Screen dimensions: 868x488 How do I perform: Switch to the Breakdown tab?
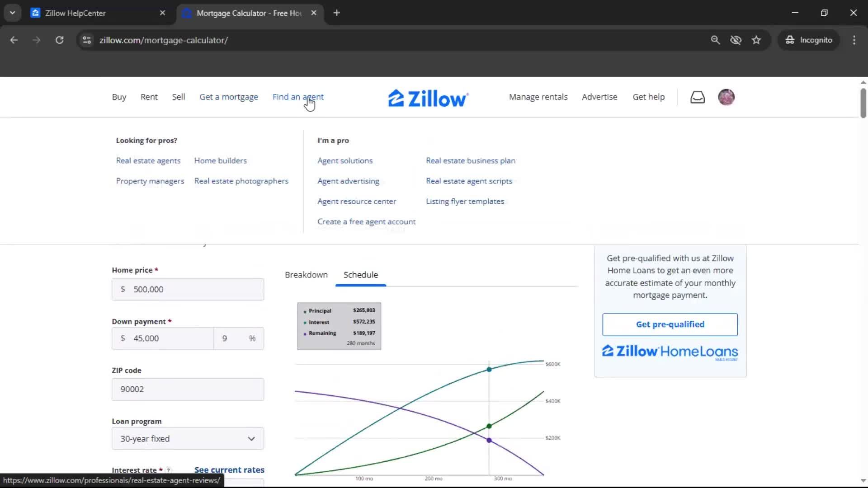[x=306, y=275]
